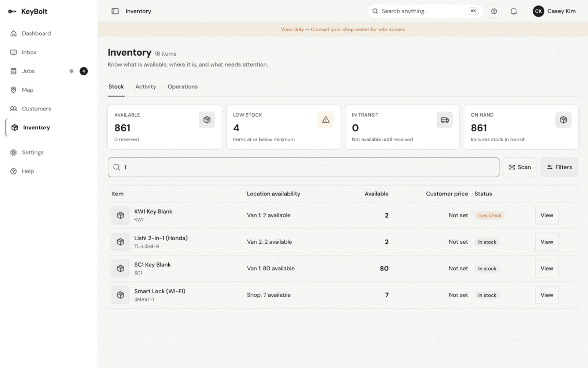The image size is (588, 368).
Task: Click In stock badge for Lishi row
Action: pyautogui.click(x=487, y=242)
